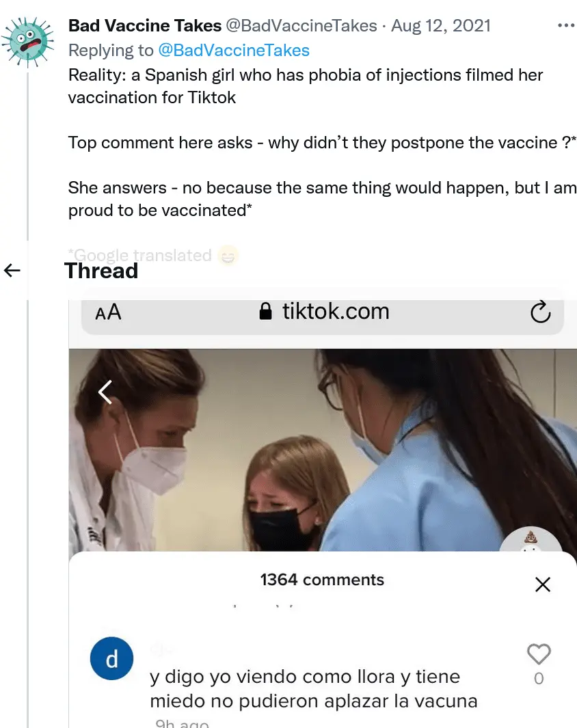Like the comment with the heart icon

[x=539, y=654]
